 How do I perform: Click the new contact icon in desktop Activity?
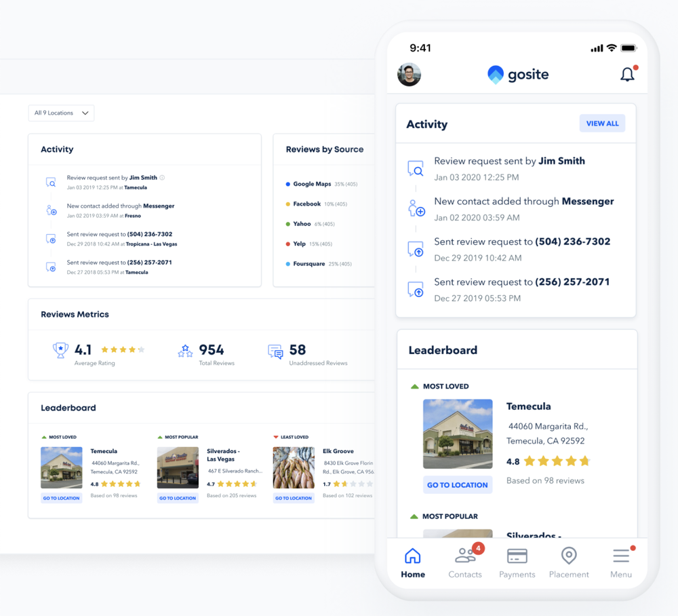point(52,210)
